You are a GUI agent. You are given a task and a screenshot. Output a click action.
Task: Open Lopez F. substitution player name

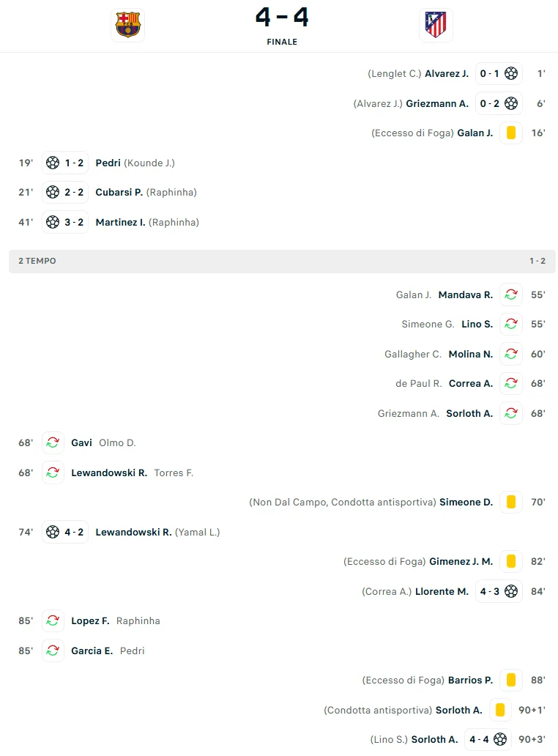(x=90, y=620)
